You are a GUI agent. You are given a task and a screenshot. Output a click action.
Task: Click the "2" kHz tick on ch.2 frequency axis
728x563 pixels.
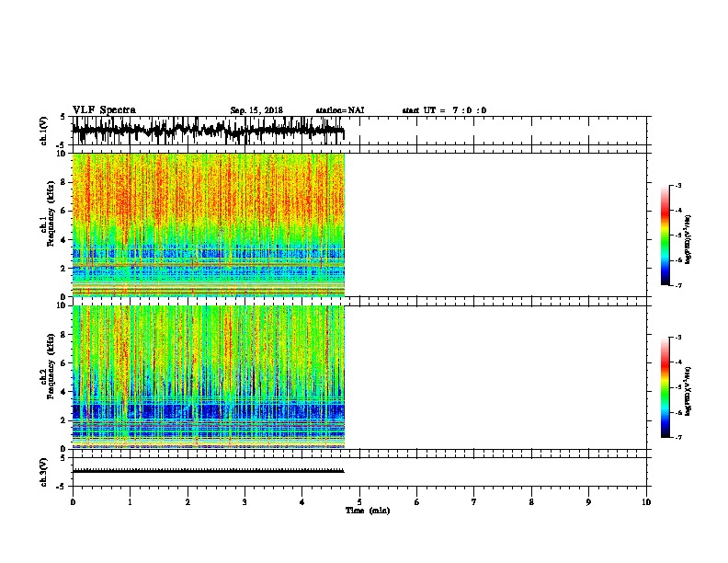click(x=63, y=420)
